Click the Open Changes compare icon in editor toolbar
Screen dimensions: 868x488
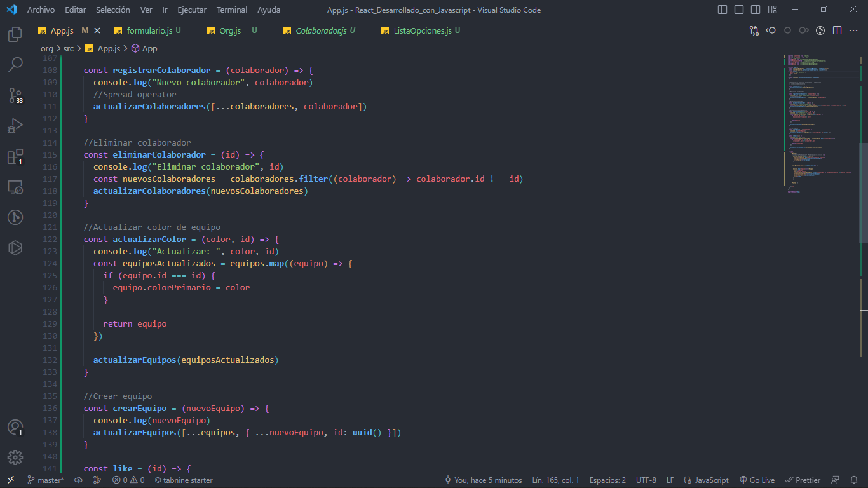coord(754,30)
